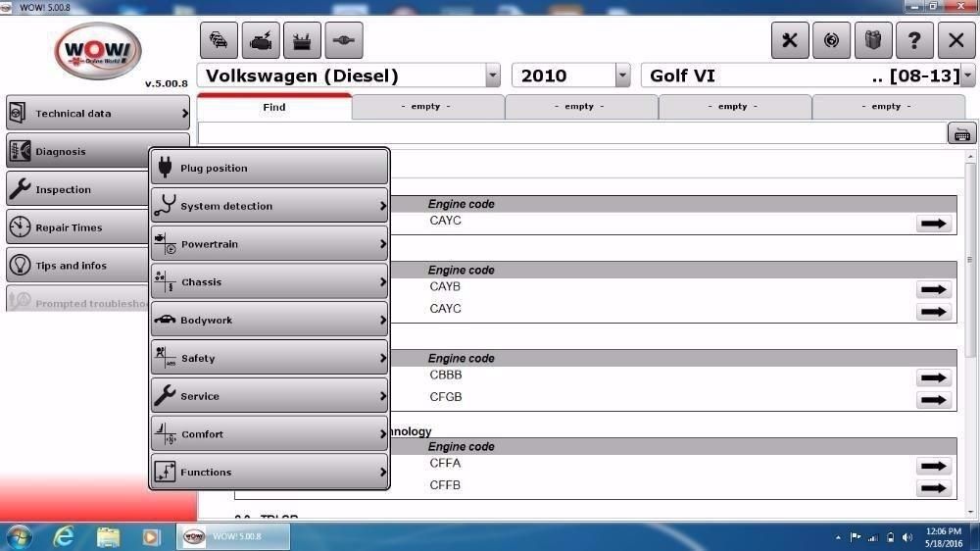This screenshot has width=980, height=551.
Task: Open the year 2010 dropdown arrow
Action: point(622,75)
